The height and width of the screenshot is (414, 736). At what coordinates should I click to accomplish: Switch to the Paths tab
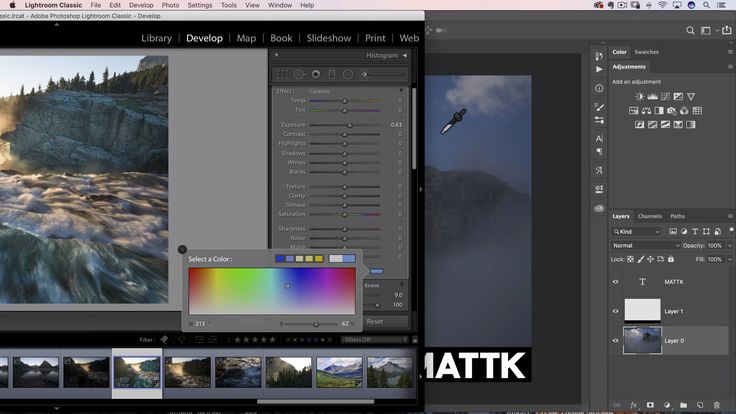pos(677,216)
